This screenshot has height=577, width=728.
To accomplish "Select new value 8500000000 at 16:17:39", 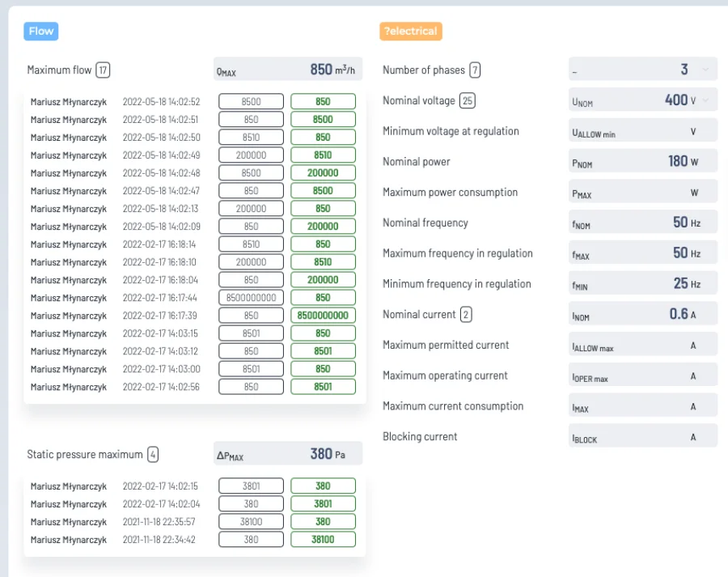I will 323,316.
